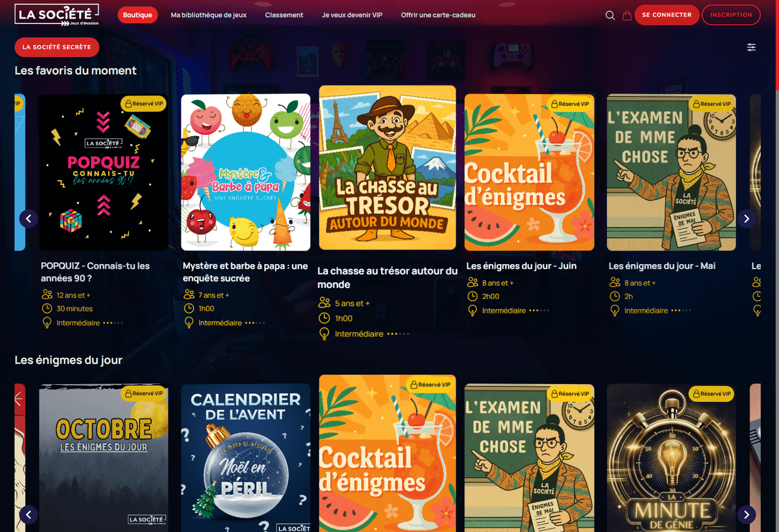Open La Minute de Génie thumbnail
Viewport: 779px width, 532px height.
[x=671, y=458]
